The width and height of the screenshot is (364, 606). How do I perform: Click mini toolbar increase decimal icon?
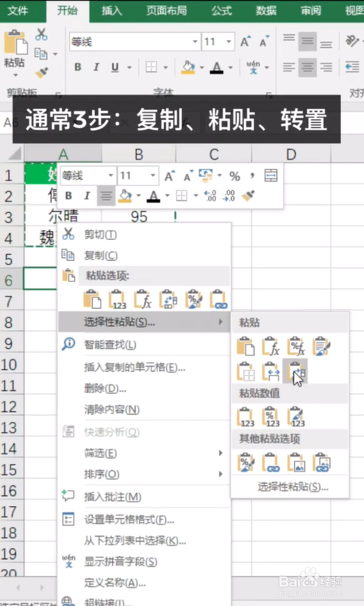[x=210, y=196]
